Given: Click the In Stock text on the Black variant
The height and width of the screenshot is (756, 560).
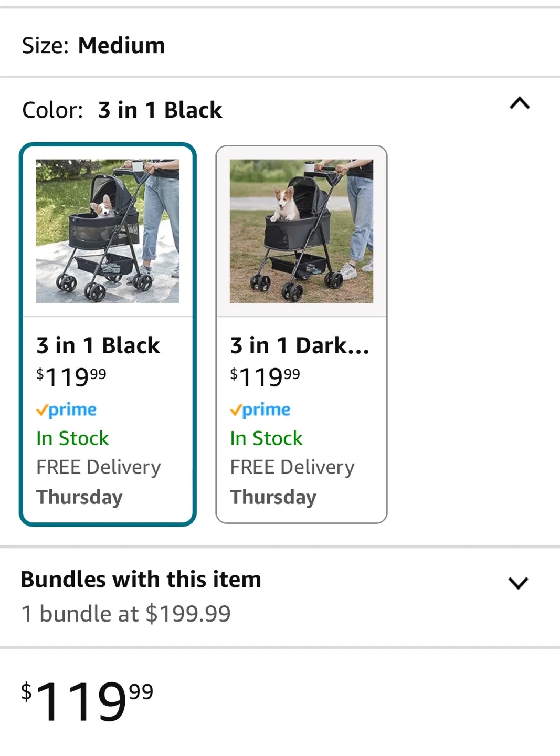Looking at the screenshot, I should coord(72,438).
